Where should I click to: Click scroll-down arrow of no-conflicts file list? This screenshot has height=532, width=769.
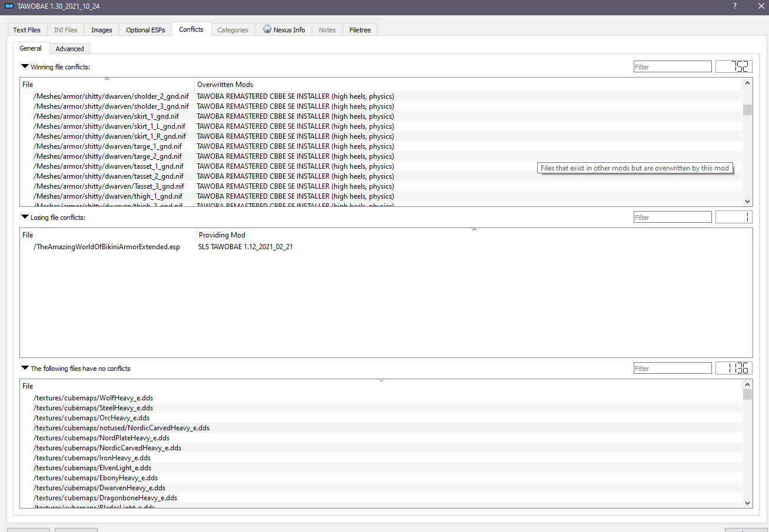pos(748,503)
